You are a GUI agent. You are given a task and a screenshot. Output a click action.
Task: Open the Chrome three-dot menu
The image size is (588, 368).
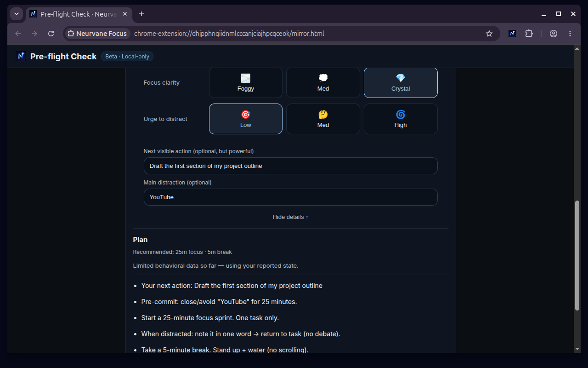[570, 34]
